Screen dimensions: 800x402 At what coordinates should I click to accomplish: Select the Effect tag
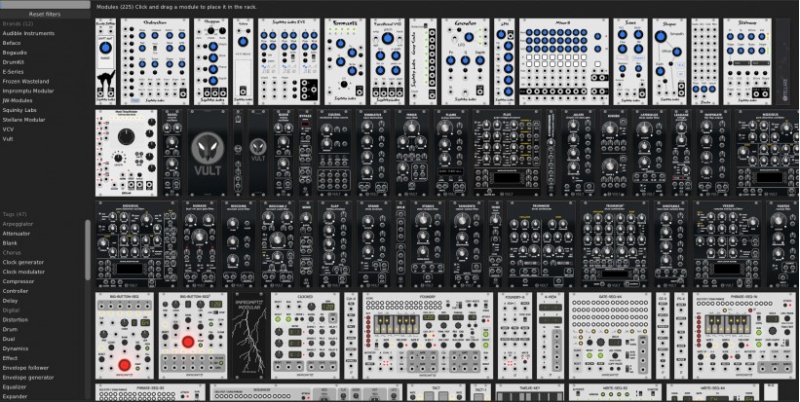point(10,358)
